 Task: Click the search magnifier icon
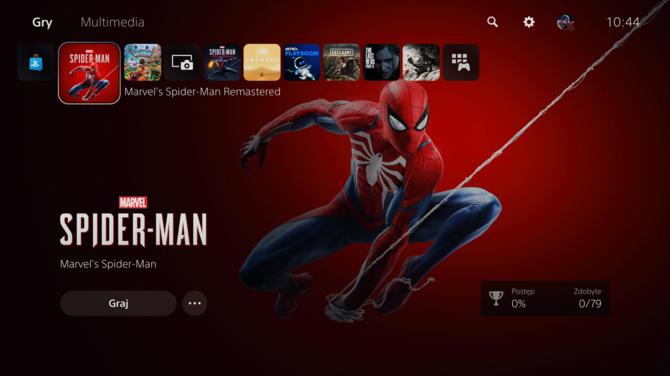click(x=492, y=22)
